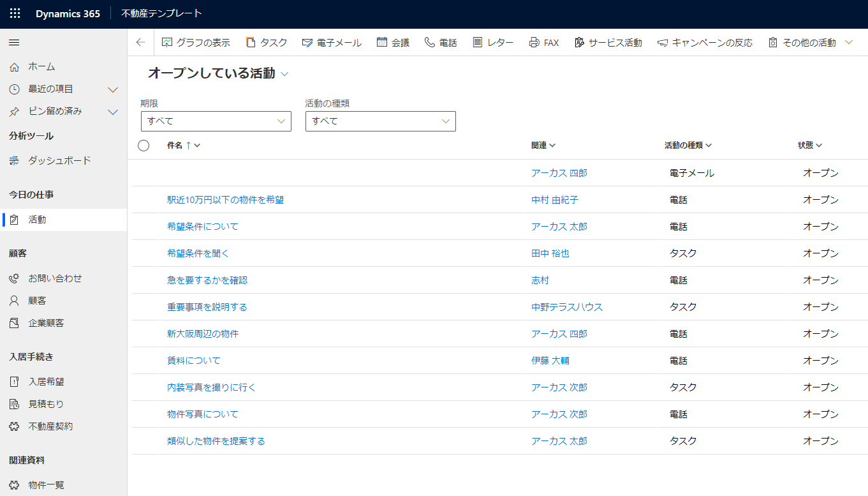868x496 pixels.
Task: Open the 駅近10万円以下の物件を希望 activity
Action: click(225, 200)
